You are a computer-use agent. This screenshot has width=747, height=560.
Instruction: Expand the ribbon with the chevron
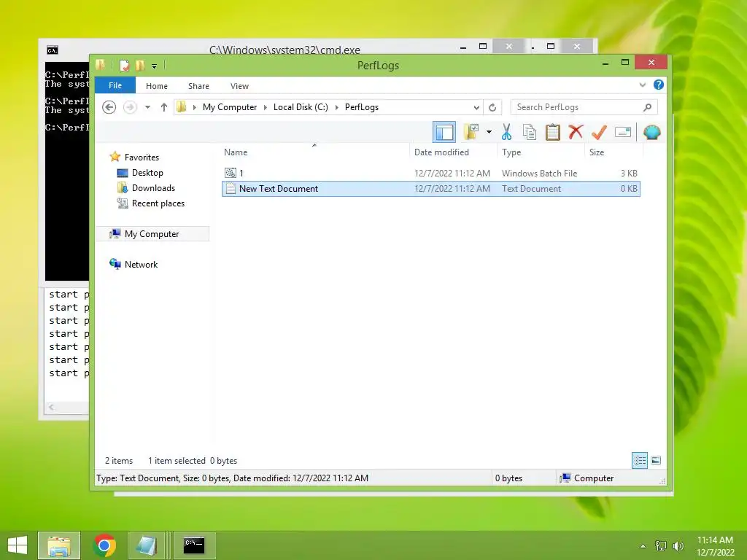[642, 85]
